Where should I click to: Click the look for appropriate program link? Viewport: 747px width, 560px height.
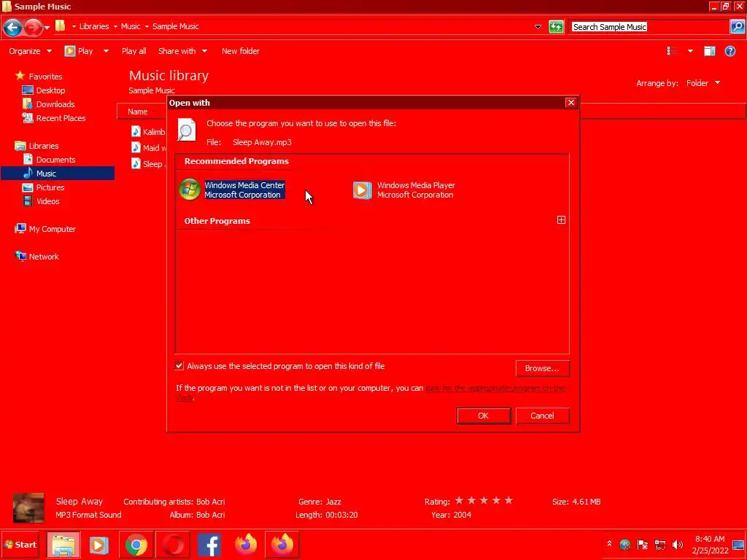(x=495, y=388)
